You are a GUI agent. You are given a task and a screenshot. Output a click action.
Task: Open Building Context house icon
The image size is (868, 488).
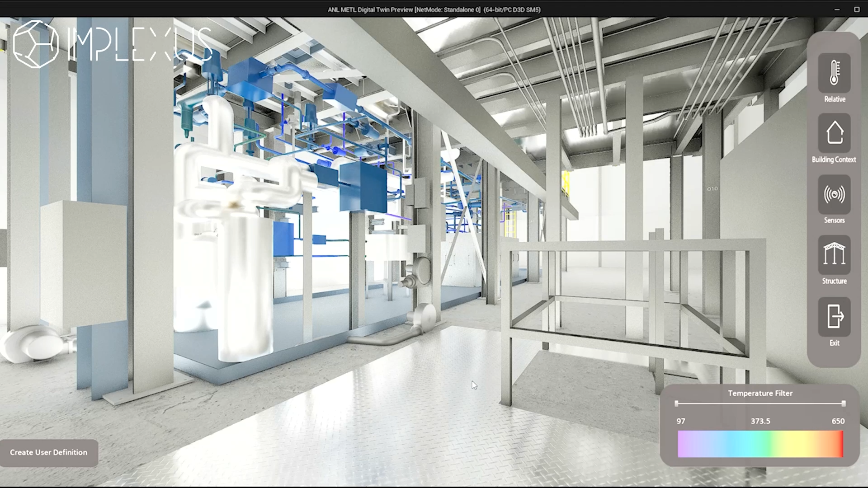(x=834, y=133)
